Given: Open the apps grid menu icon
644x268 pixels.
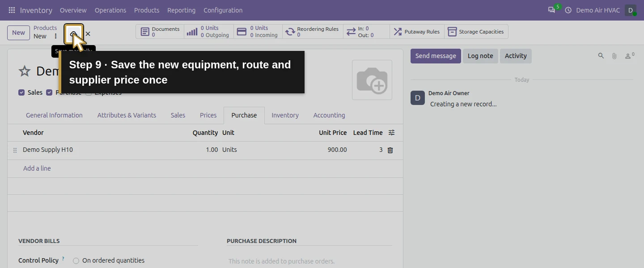Looking at the screenshot, I should 12,10.
